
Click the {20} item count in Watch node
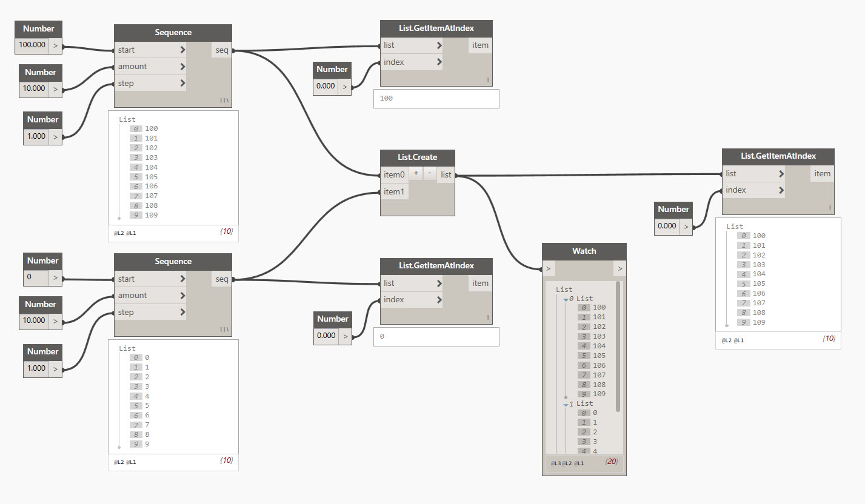coord(610,463)
